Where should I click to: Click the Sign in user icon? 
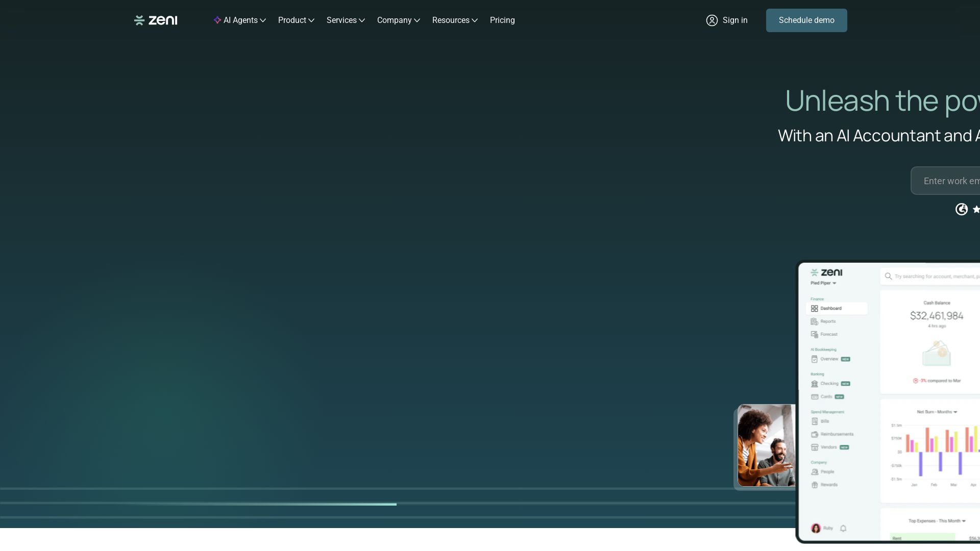pos(712,20)
